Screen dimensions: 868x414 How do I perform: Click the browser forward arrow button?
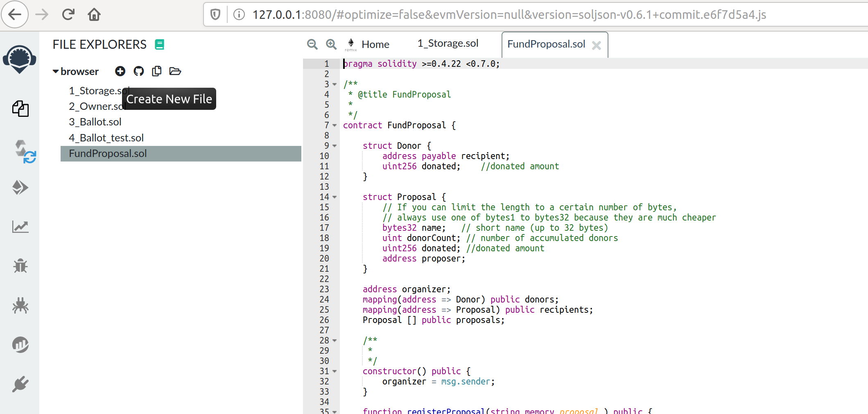[x=42, y=15]
